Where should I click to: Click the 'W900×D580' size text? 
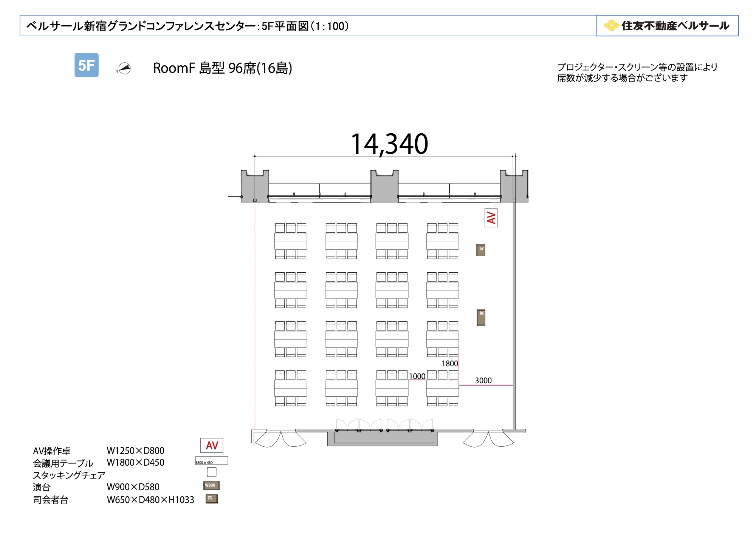(133, 487)
